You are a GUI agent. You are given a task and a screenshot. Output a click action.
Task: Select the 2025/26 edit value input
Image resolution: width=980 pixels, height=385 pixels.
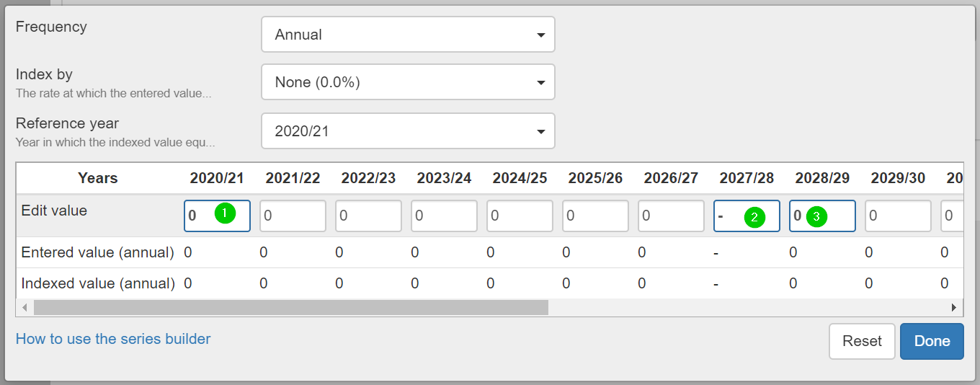coord(595,216)
